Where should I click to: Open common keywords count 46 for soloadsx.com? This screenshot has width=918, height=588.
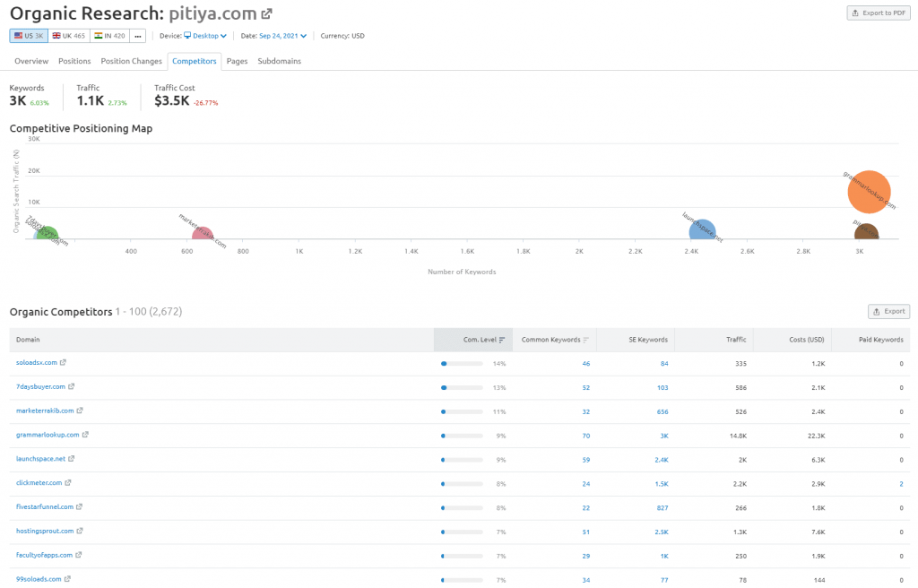[586, 364]
